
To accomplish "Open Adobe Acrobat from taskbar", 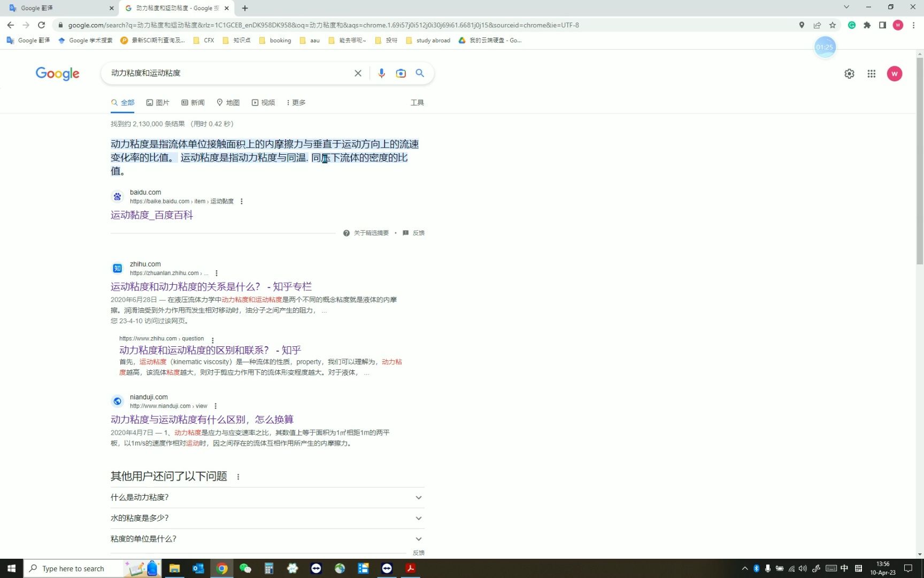I will pyautogui.click(x=411, y=568).
